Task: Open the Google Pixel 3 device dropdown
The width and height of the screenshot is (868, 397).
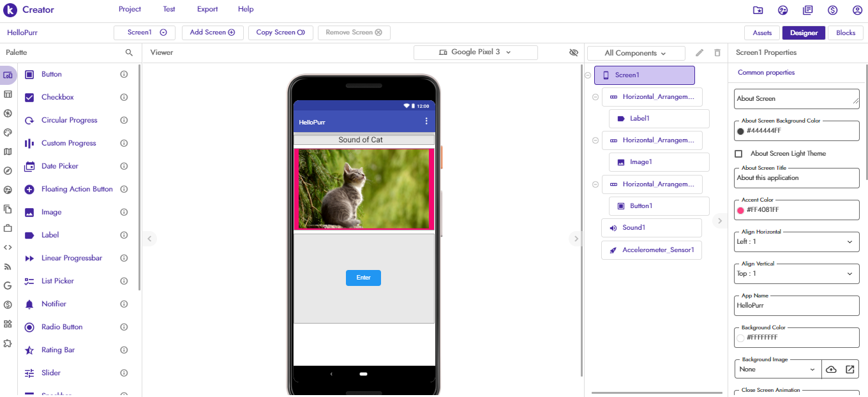Action: (475, 52)
